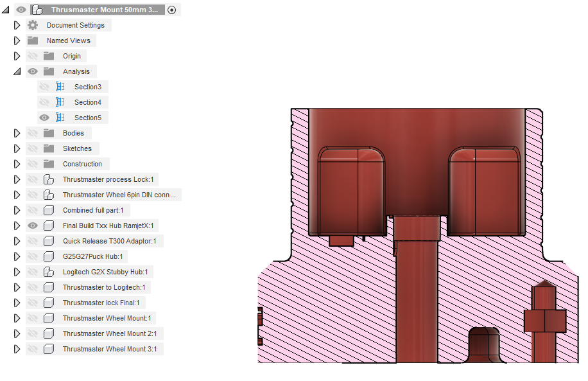Select Thrustmaster lock Final:1 label

click(101, 303)
